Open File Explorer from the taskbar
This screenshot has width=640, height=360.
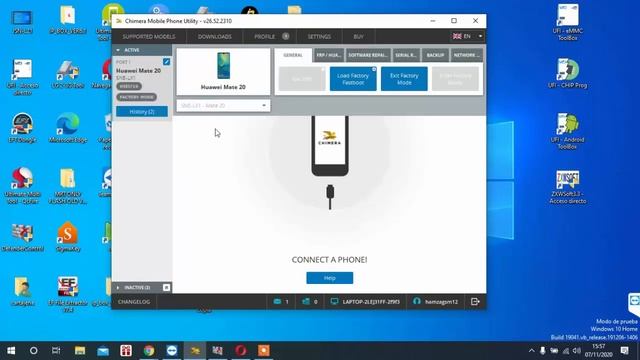80,351
